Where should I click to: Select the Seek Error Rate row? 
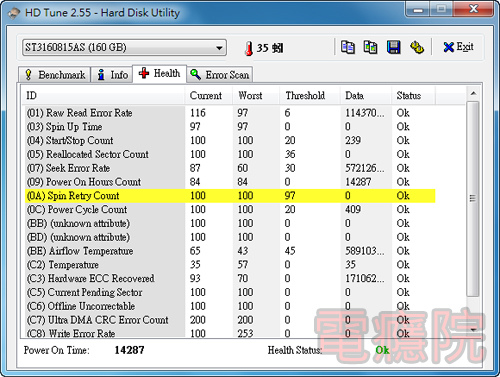coord(230,168)
